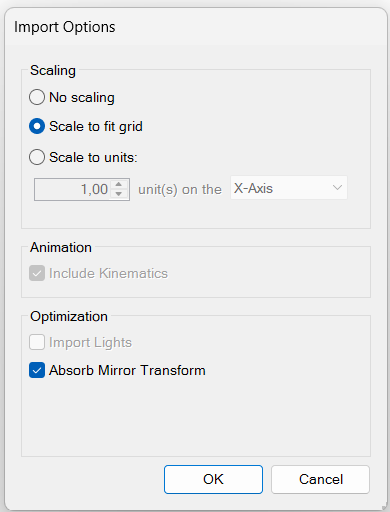
Task: Increase units with the spinner up arrow
Action: [x=119, y=184]
